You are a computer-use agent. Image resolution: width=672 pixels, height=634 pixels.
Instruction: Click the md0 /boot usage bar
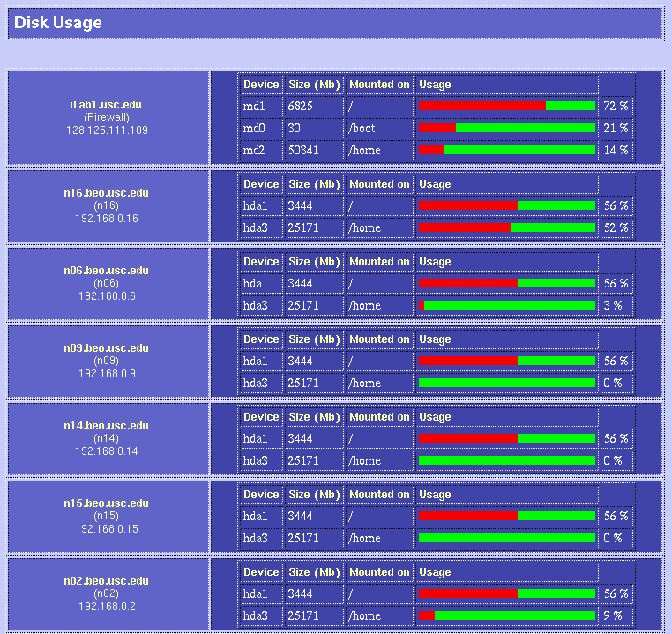pos(507,128)
